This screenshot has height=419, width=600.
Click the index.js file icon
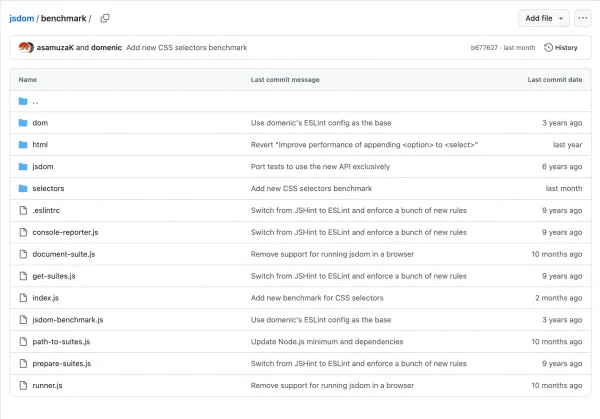click(23, 297)
